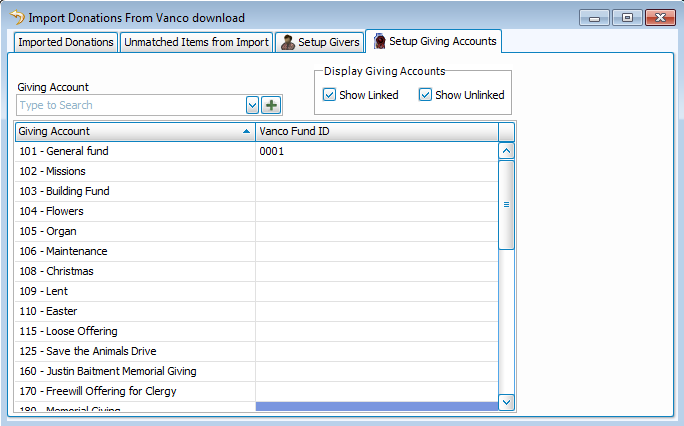The width and height of the screenshot is (684, 426).
Task: Click the Setup Giving Accounts tab icon
Action: coord(379,41)
